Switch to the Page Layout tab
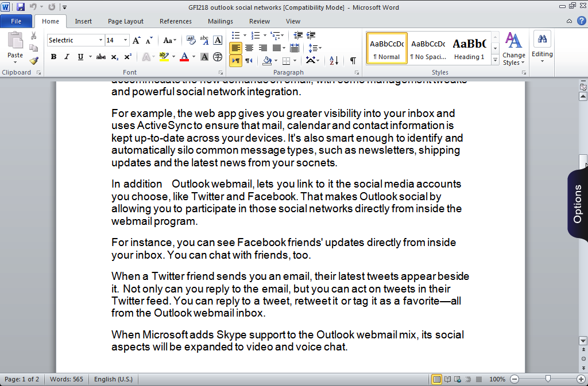The image size is (588, 386). [126, 21]
